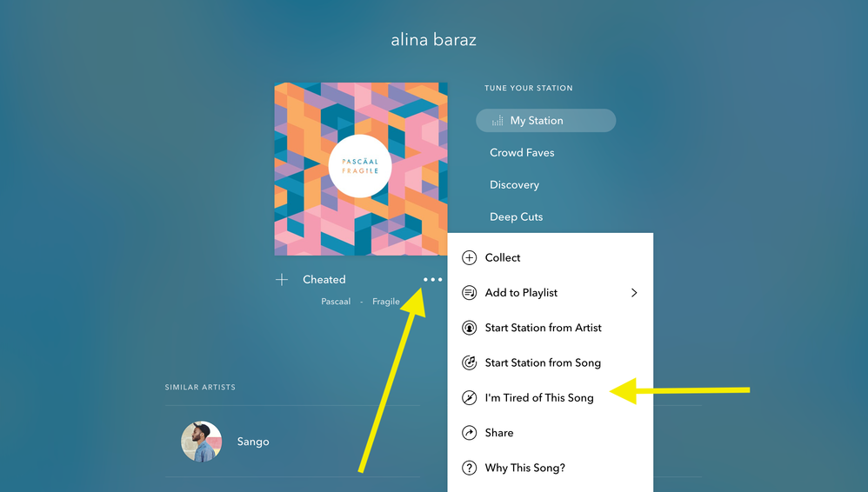Open similar artist Sango's avatar
The width and height of the screenshot is (868, 492).
pyautogui.click(x=202, y=441)
